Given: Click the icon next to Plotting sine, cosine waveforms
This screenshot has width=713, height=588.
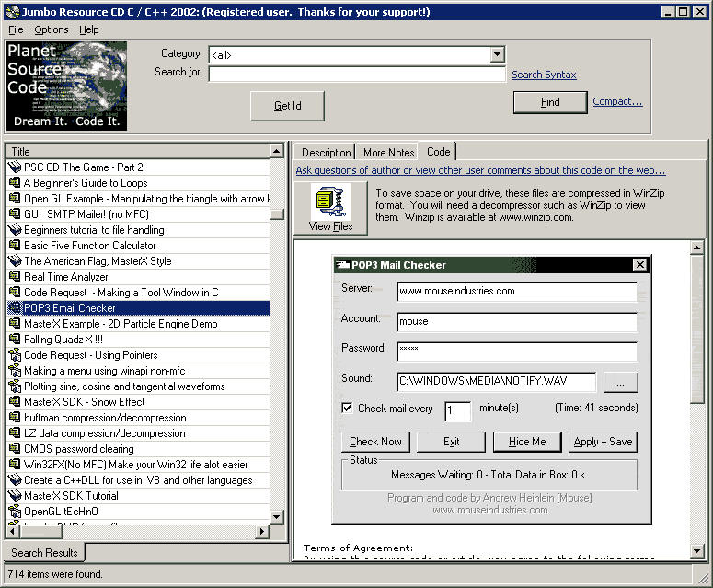Looking at the screenshot, I should [x=15, y=386].
